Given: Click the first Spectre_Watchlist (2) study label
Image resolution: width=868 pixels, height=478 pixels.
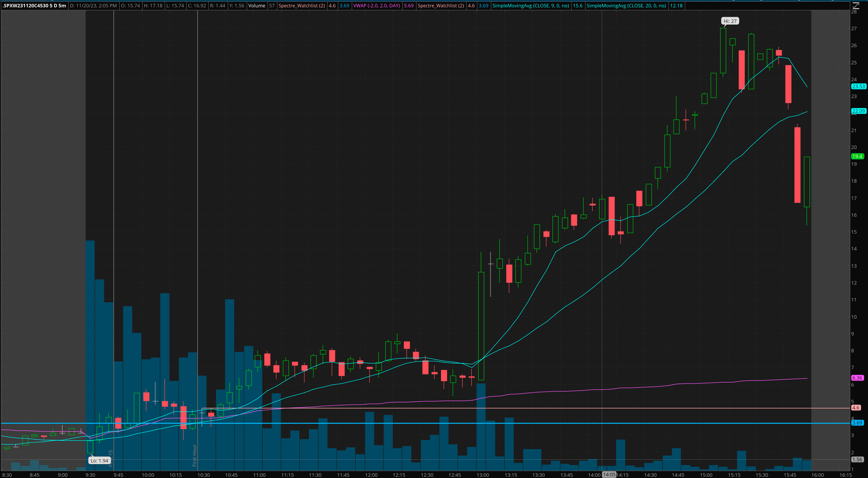Looking at the screenshot, I should pos(302,6).
